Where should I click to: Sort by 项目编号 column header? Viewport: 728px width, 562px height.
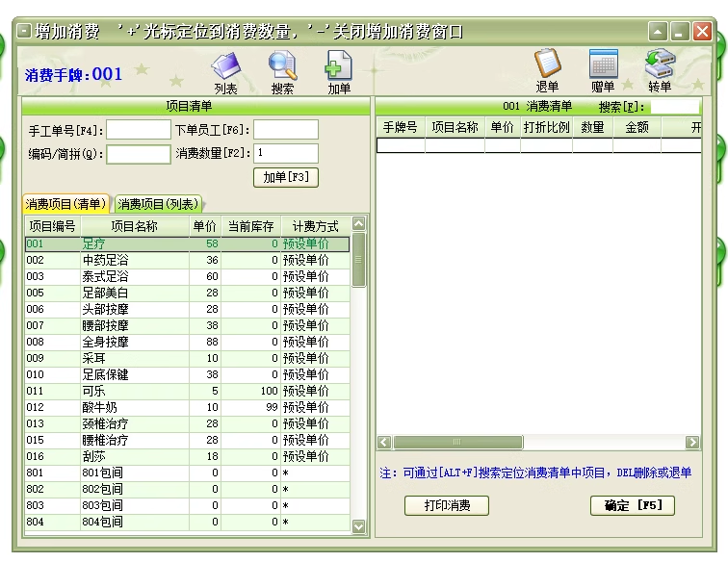point(52,226)
